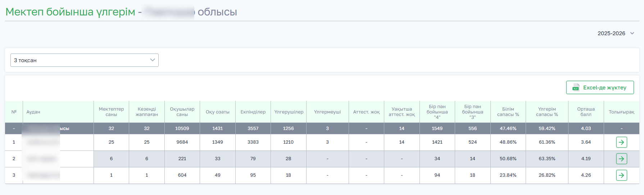Click the page title Мектеп бойынша үлгерім

tap(71, 12)
